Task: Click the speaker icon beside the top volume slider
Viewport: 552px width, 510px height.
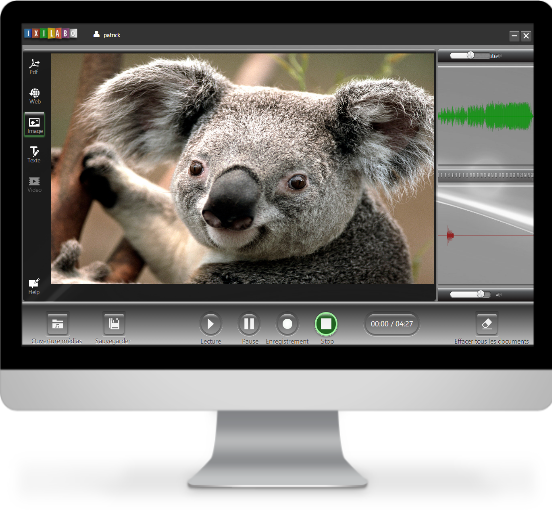Action: (x=496, y=56)
